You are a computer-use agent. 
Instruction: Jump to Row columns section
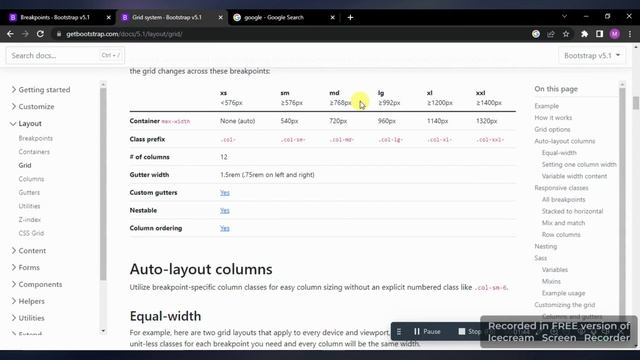561,235
